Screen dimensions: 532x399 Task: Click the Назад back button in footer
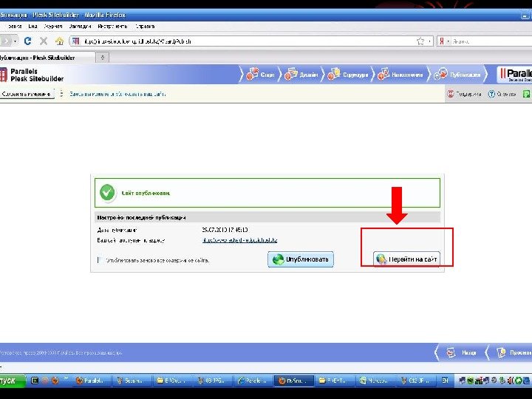click(x=461, y=353)
